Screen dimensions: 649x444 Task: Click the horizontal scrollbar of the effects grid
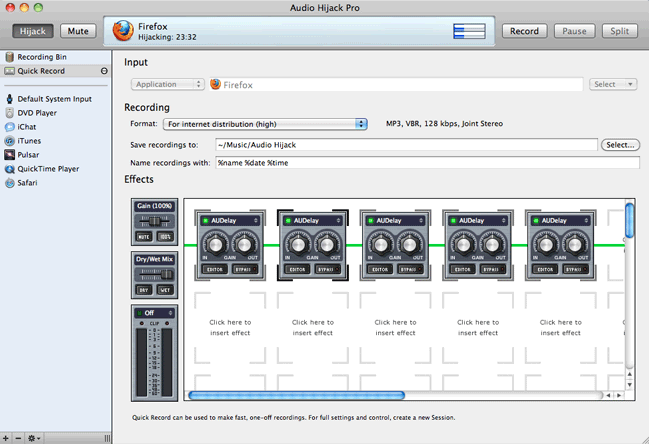point(296,395)
